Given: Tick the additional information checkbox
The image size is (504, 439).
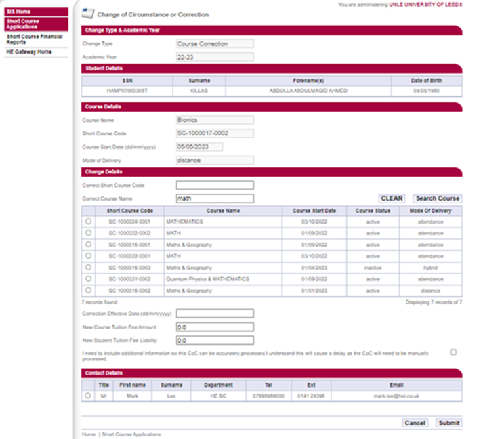Looking at the screenshot, I should (x=453, y=352).
